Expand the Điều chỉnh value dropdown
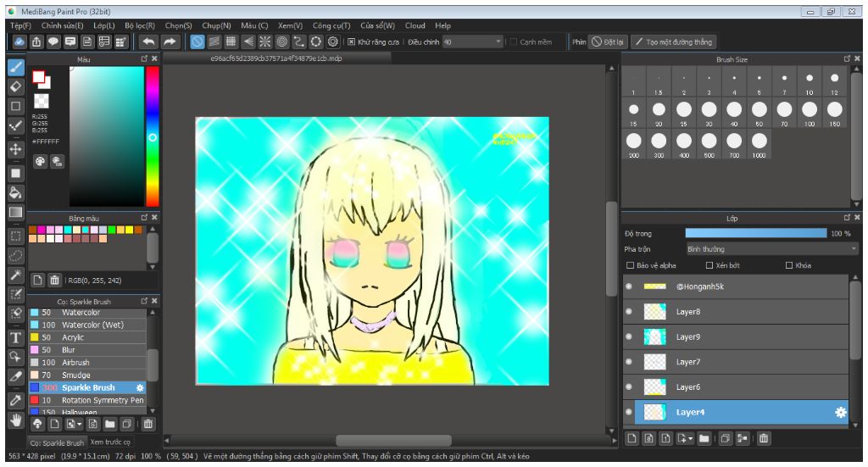This screenshot has height=467, width=868. 499,42
